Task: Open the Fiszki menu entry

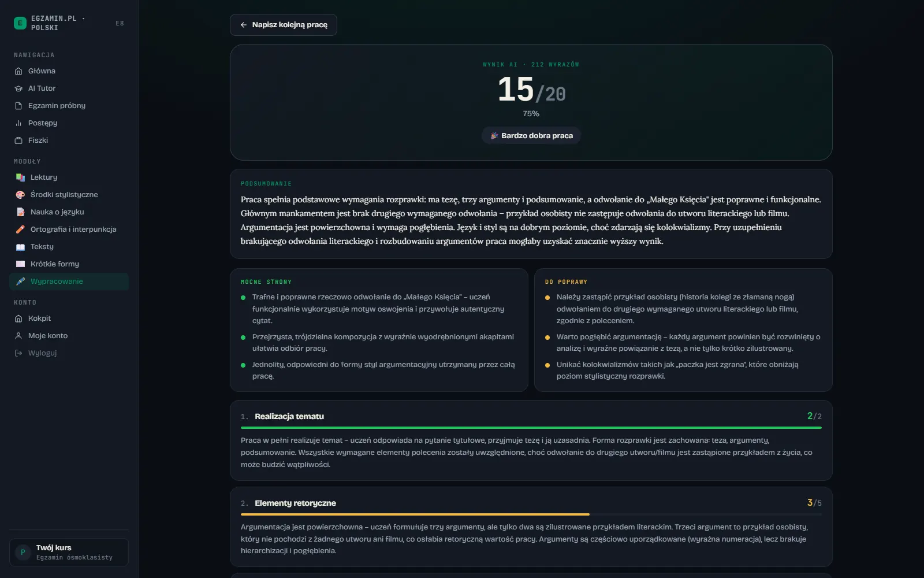Action: point(69,140)
